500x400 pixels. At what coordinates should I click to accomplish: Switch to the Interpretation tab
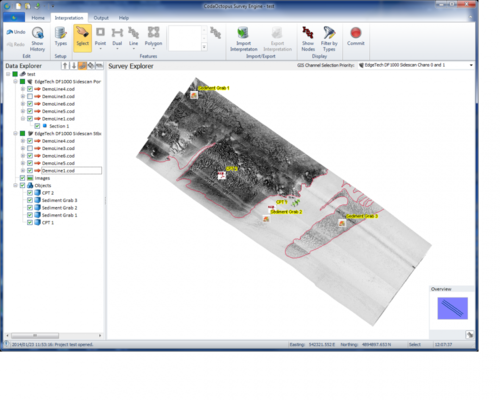(69, 18)
